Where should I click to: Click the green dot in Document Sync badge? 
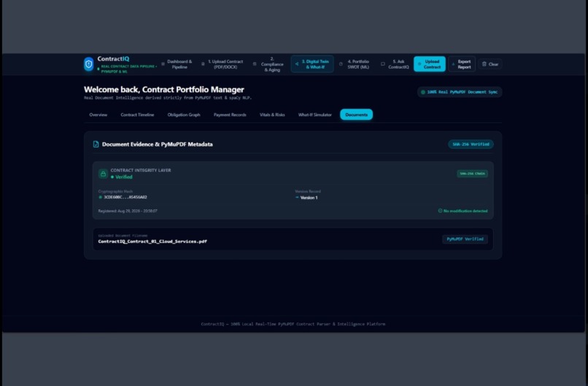423,92
